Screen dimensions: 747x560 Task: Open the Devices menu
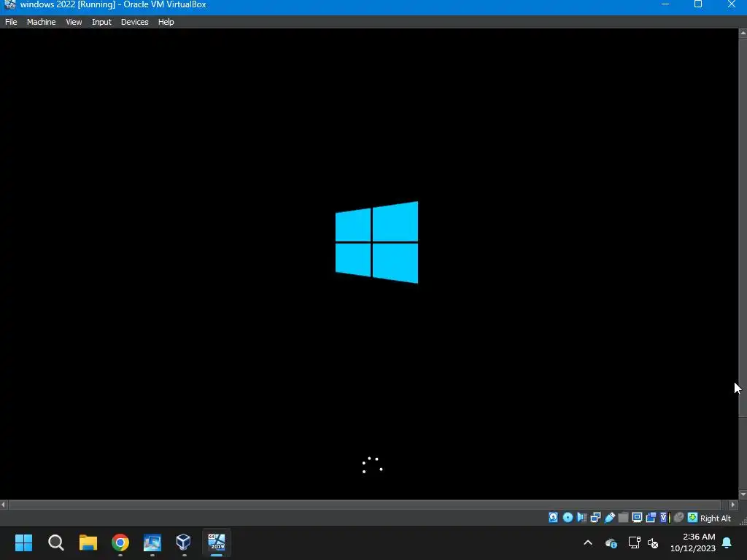click(135, 22)
